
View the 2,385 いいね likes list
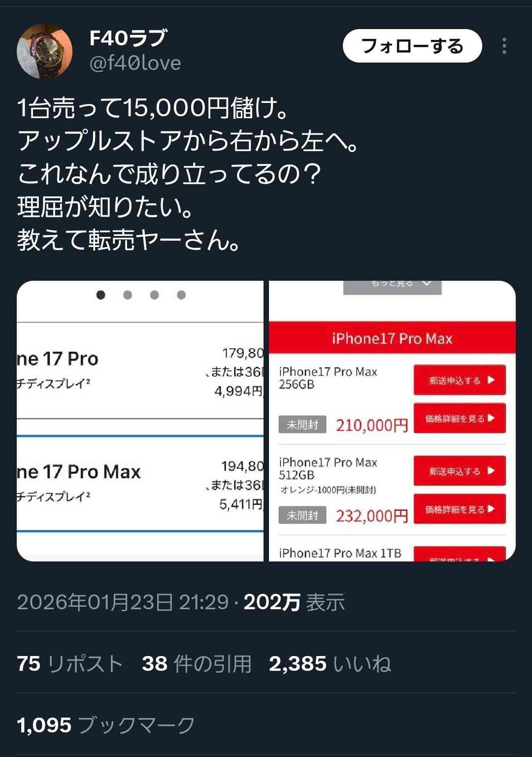click(x=330, y=663)
